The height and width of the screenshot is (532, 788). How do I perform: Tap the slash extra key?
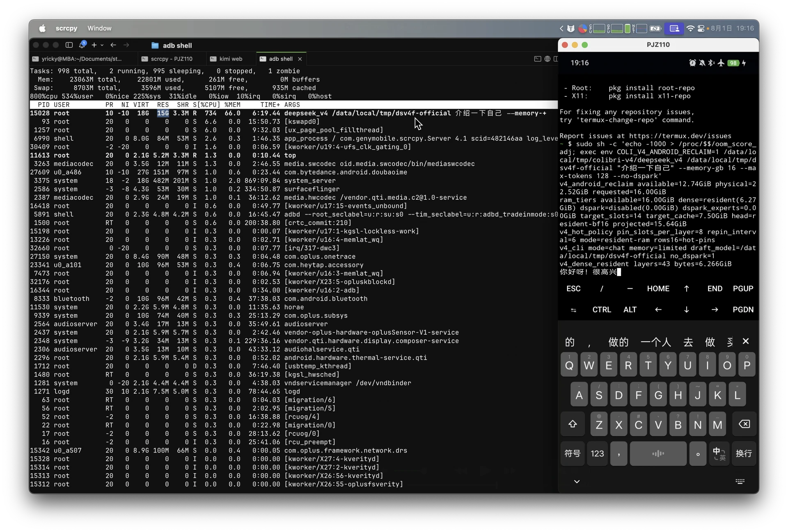pos(601,288)
